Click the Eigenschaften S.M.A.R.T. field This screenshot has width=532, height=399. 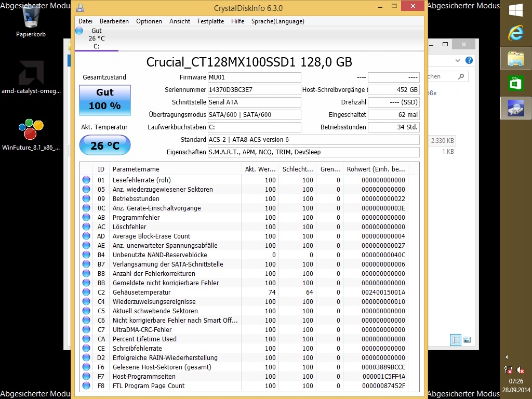tap(313, 152)
